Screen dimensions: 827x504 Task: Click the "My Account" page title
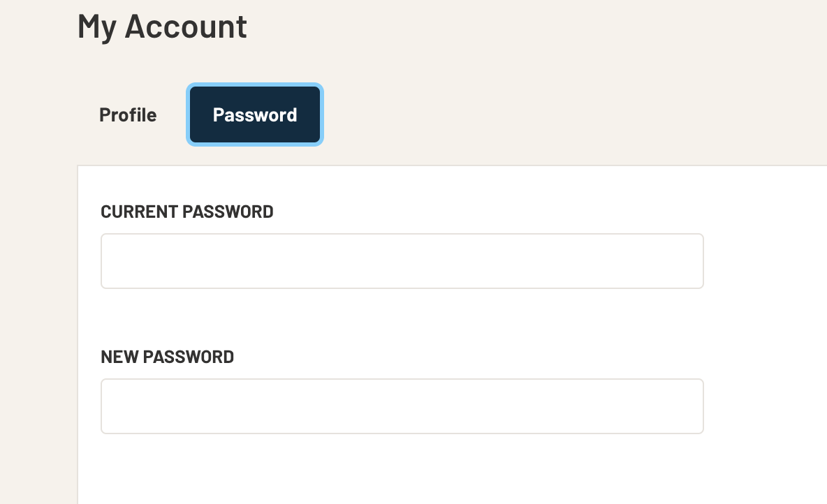point(162,27)
